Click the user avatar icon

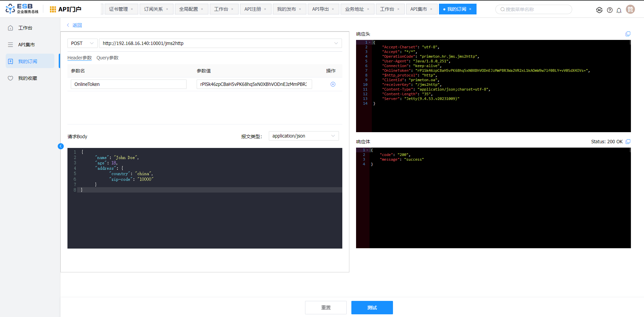(630, 9)
